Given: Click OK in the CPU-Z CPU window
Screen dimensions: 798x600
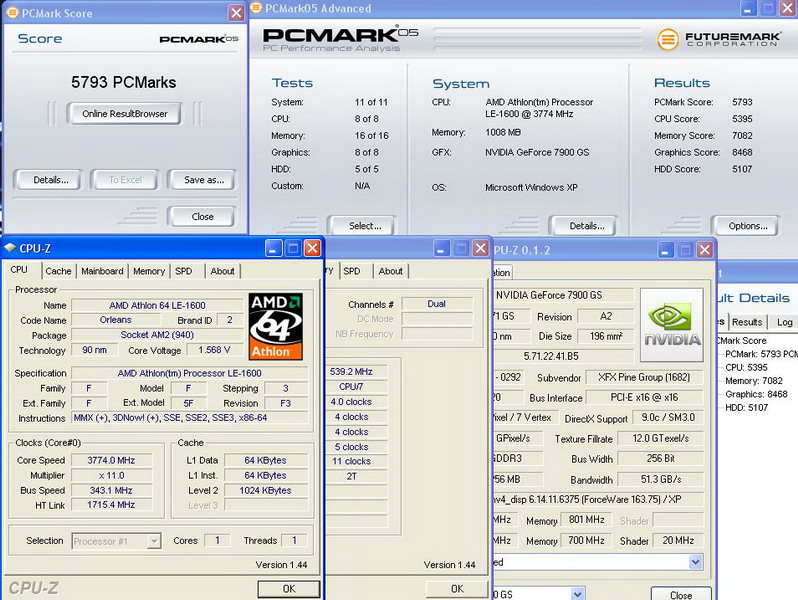Looking at the screenshot, I should pyautogui.click(x=289, y=589).
